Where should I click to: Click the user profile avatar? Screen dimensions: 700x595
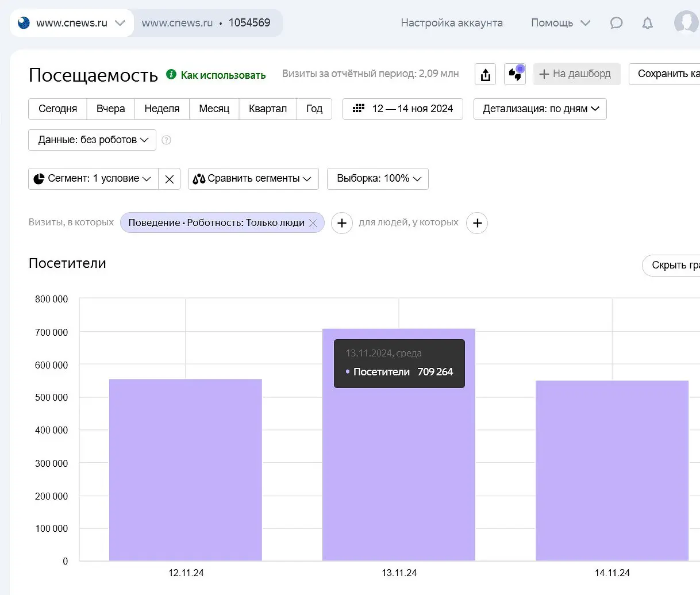(686, 23)
